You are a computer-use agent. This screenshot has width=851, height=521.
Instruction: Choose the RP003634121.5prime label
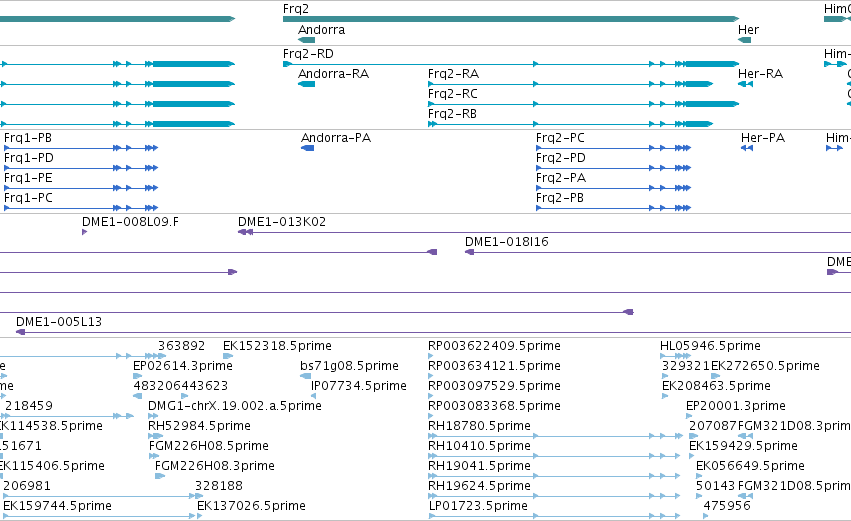(x=494, y=366)
